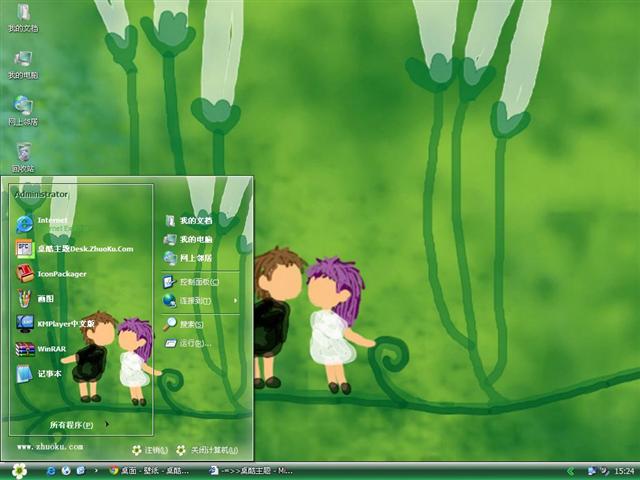
Task: Click the 关闭计算机(U) shut down button
Action: [207, 450]
